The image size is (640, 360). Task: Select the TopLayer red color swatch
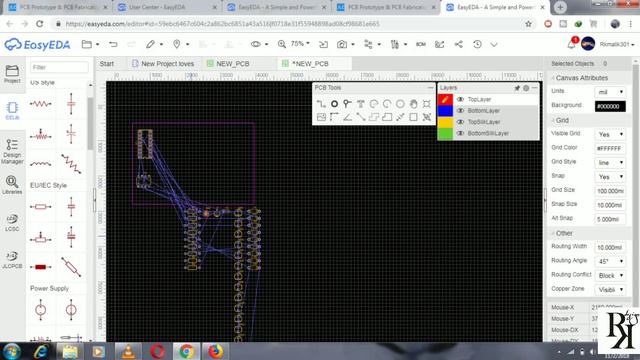(445, 99)
